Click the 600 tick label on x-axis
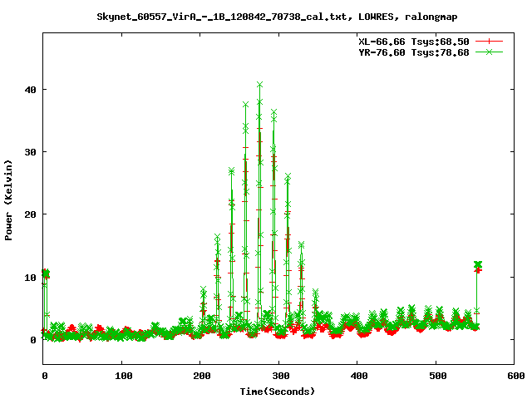532x399 pixels. pos(515,376)
